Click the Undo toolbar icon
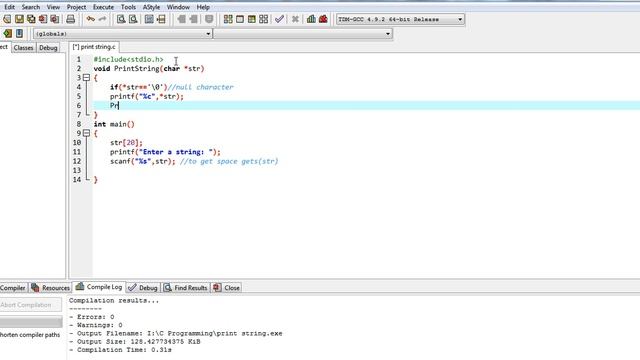This screenshot has height=360, width=640. click(x=91, y=19)
